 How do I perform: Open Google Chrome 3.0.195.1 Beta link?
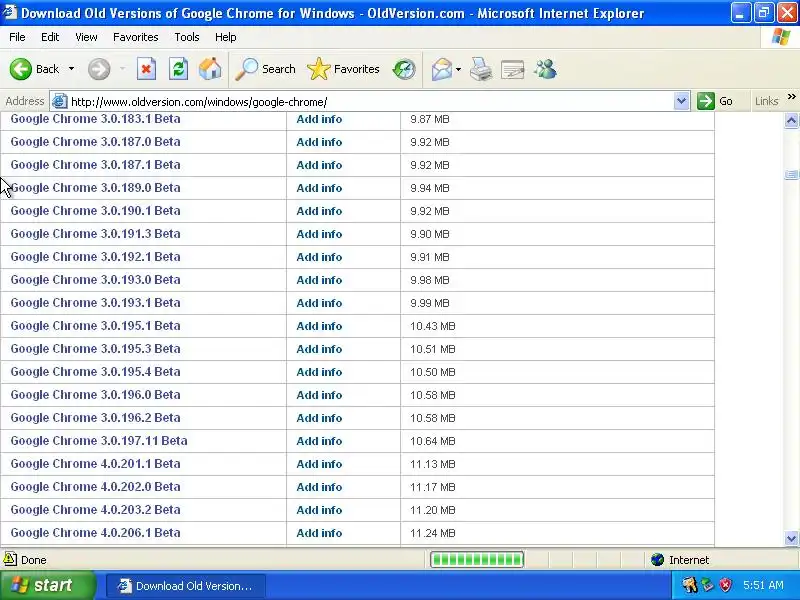point(95,326)
